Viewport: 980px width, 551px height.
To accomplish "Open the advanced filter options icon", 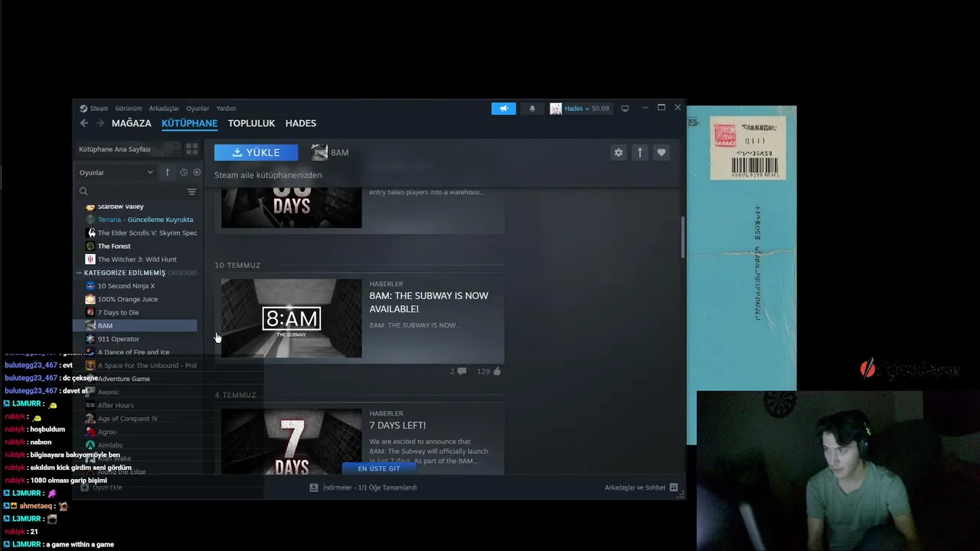I will point(191,191).
